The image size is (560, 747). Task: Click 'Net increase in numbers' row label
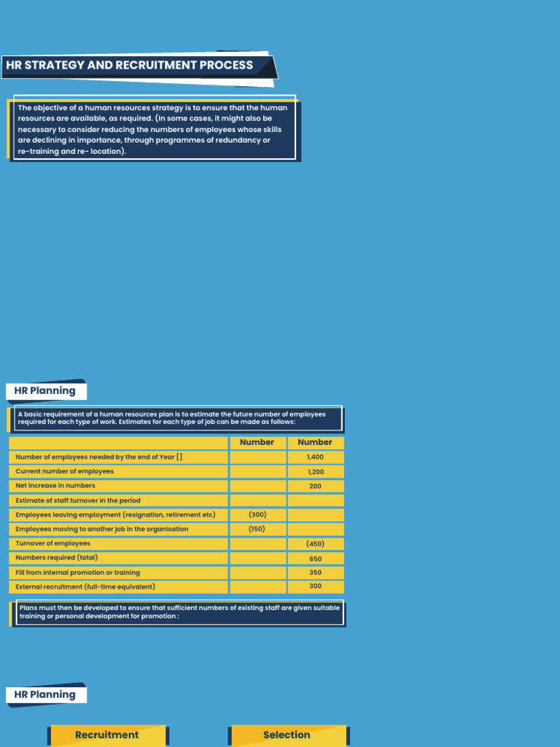point(55,485)
